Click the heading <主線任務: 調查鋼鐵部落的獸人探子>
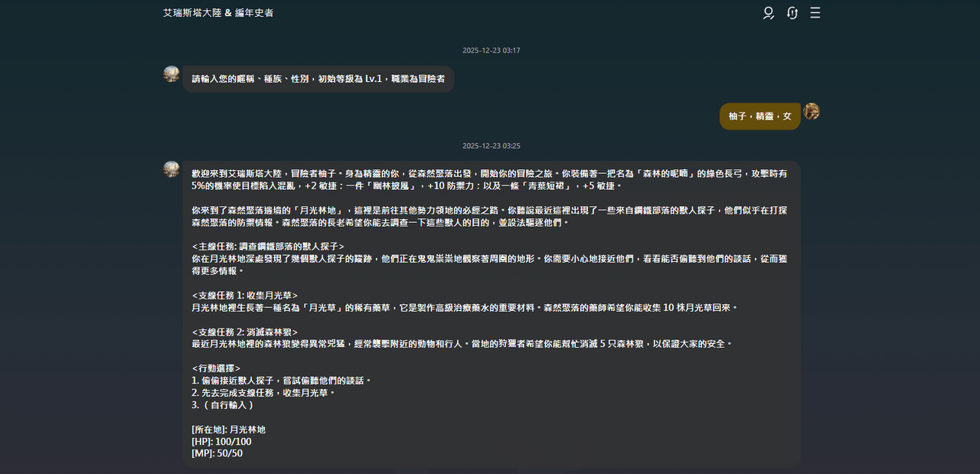This screenshot has width=980, height=474. 268,247
